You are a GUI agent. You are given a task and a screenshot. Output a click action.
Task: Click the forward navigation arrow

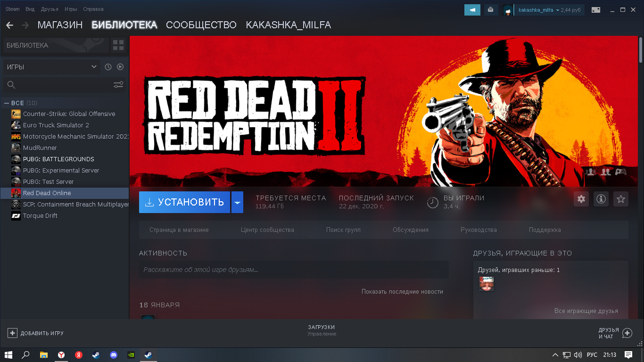[25, 25]
